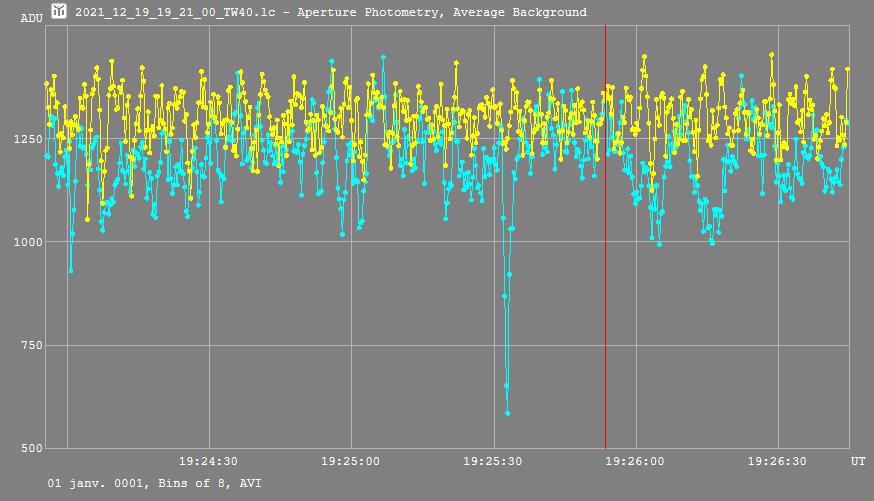Click the ADU y-axis unit label

31,19
